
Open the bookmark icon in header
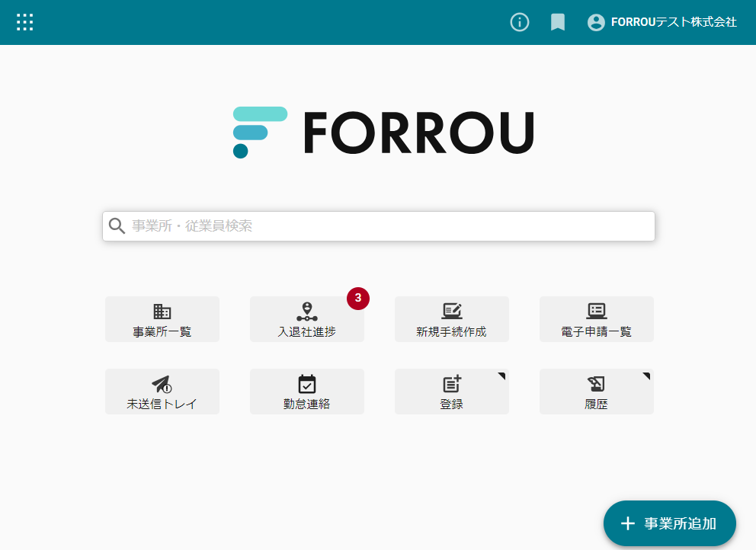tap(558, 22)
